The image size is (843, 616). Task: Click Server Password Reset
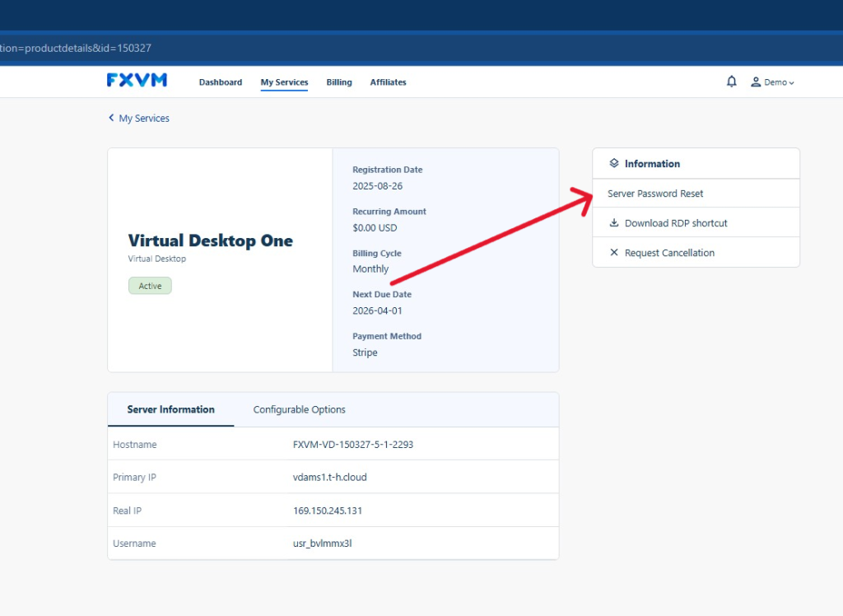pos(655,194)
